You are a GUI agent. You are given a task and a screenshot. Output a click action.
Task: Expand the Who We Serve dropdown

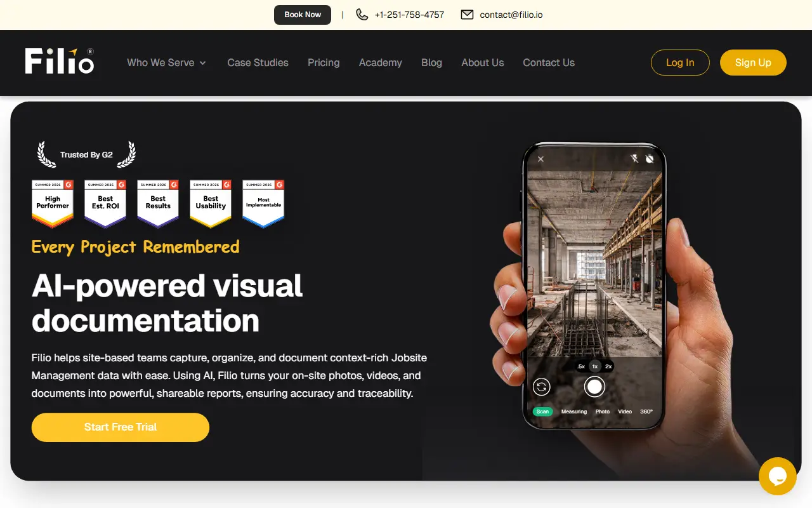pos(167,62)
